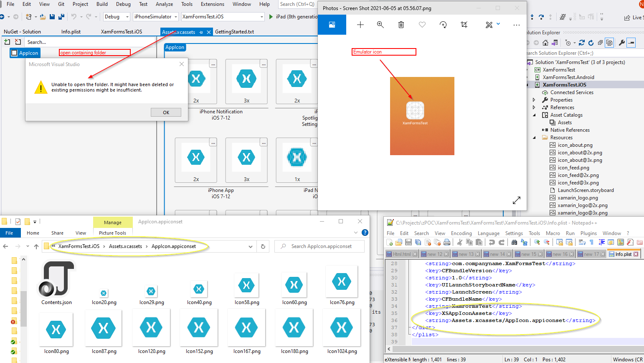Switch to GettingStarted.txt tab
This screenshot has height=363, width=644.
click(234, 32)
